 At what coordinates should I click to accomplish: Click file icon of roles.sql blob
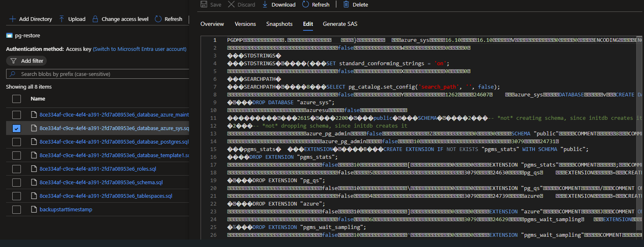tap(34, 169)
